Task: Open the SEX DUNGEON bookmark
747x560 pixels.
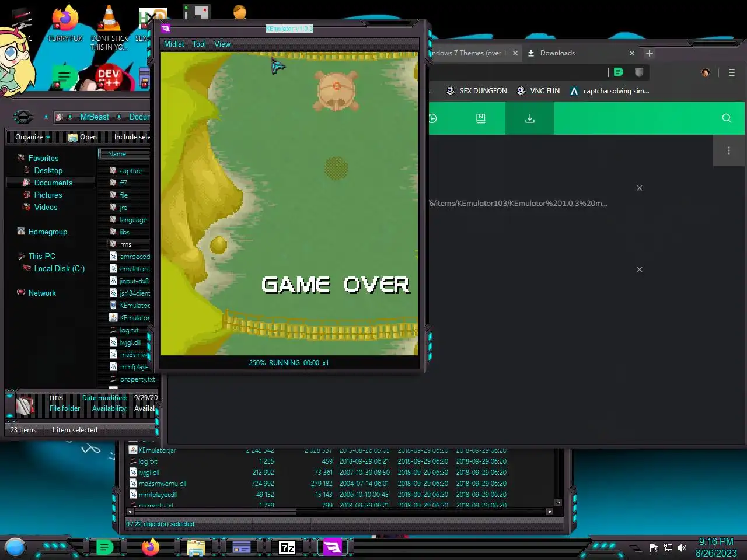Action: pyautogui.click(x=476, y=91)
